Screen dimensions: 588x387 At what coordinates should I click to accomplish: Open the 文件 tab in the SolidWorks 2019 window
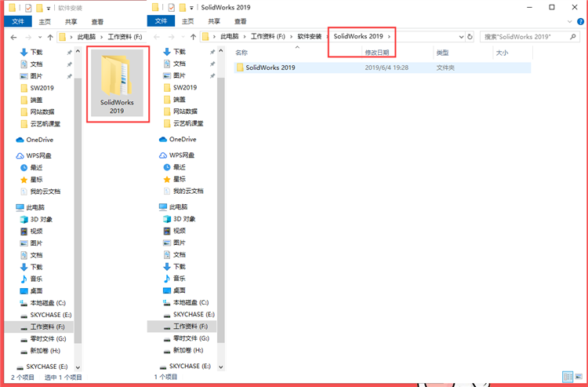[x=161, y=21]
